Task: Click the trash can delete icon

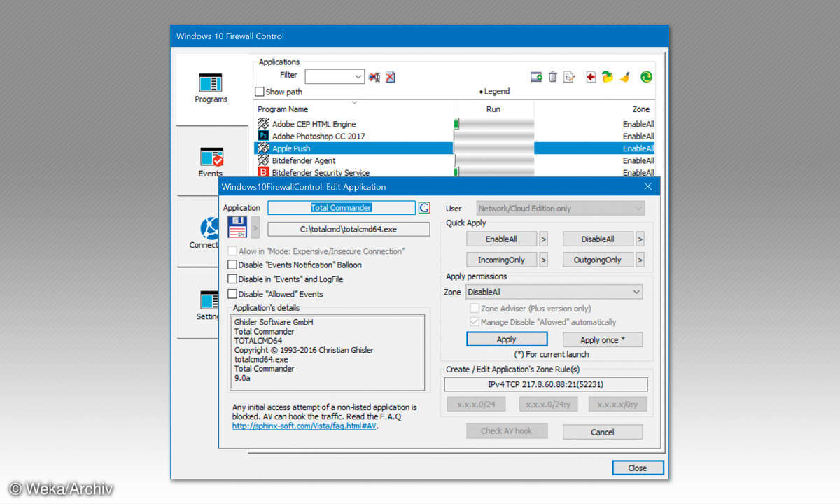Action: coord(553,77)
